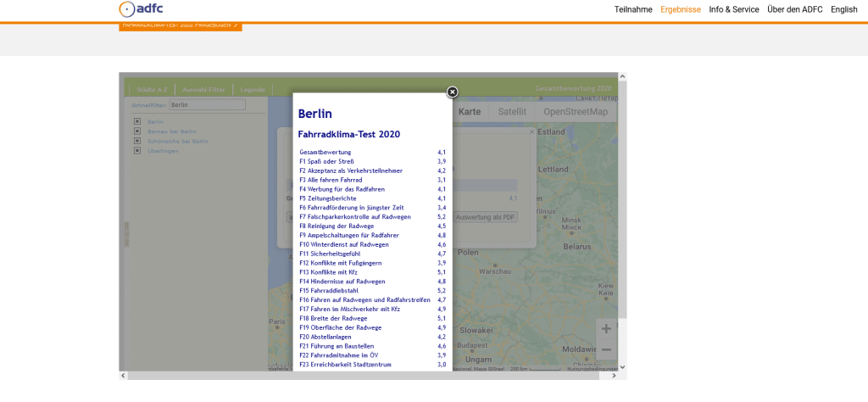Click the Auswertung als PDF button
The image size is (868, 402).
tap(486, 218)
